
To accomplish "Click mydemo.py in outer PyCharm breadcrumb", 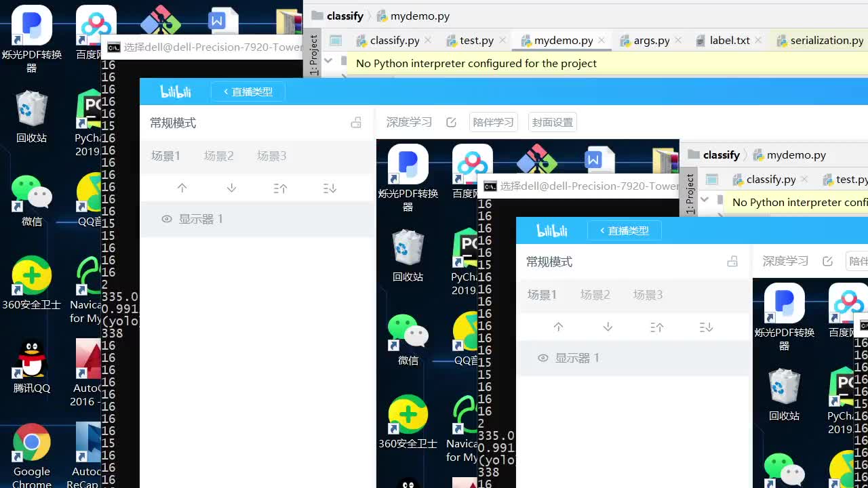I will click(x=413, y=16).
